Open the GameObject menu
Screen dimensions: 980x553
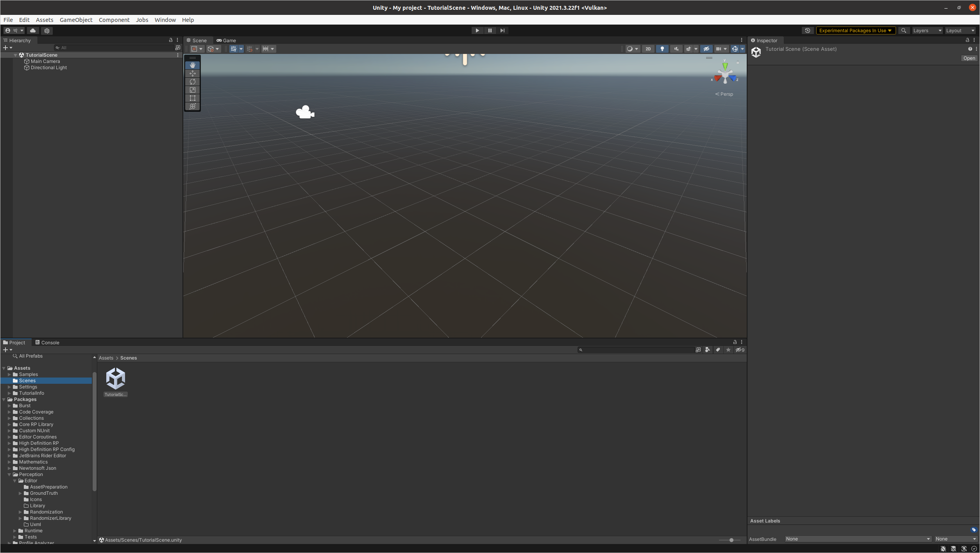(x=76, y=20)
